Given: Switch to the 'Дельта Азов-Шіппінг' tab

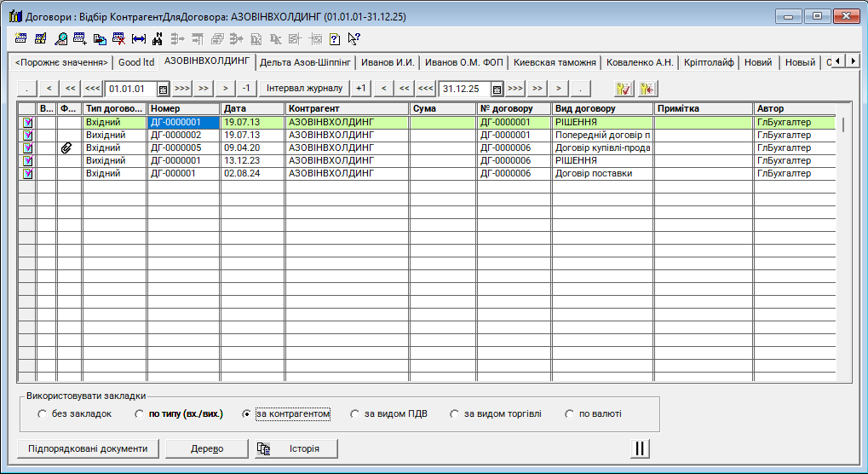Looking at the screenshot, I should coord(304,62).
